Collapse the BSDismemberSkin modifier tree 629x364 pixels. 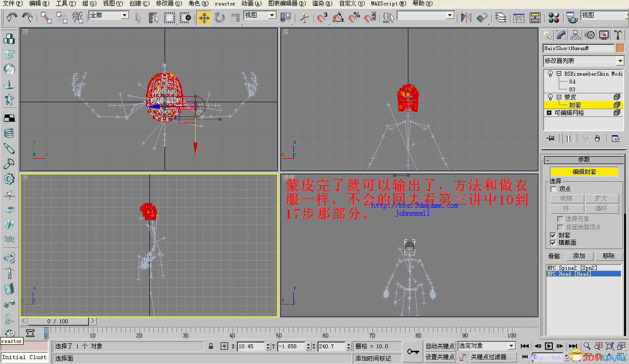click(559, 74)
